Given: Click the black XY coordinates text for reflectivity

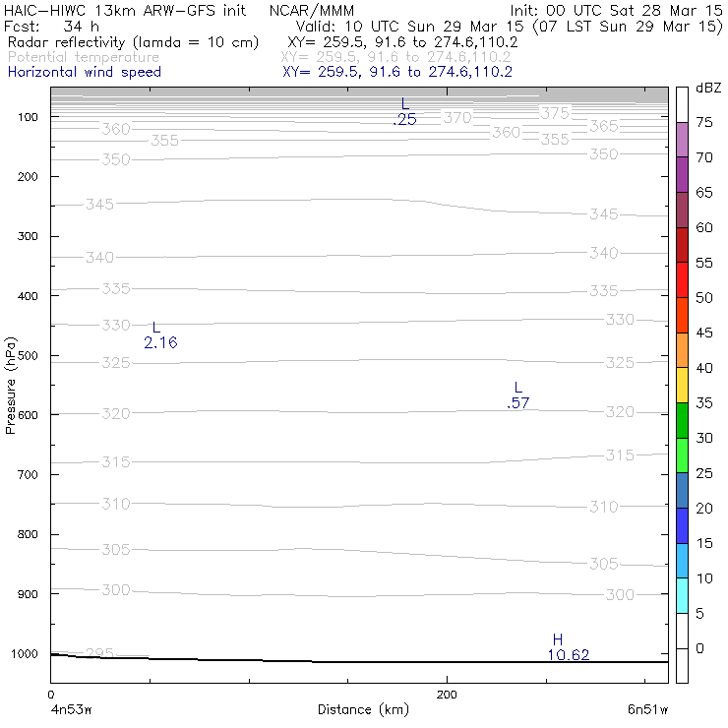Looking at the screenshot, I should coord(402,42).
